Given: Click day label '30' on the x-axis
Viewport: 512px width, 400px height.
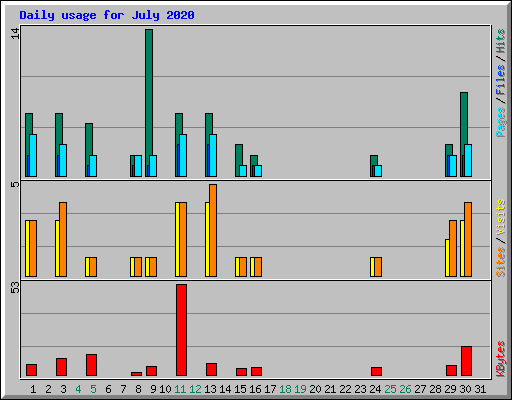Looking at the screenshot, I should [x=465, y=389].
